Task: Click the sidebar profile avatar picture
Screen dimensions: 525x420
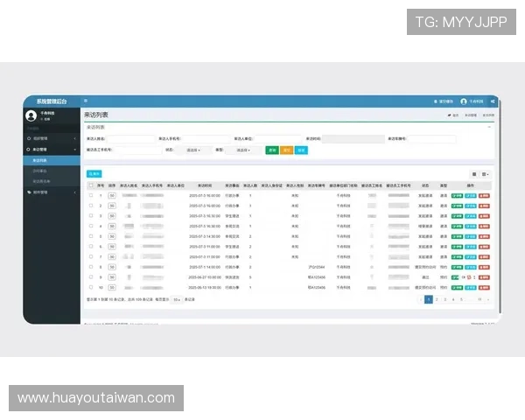Action: pos(31,115)
